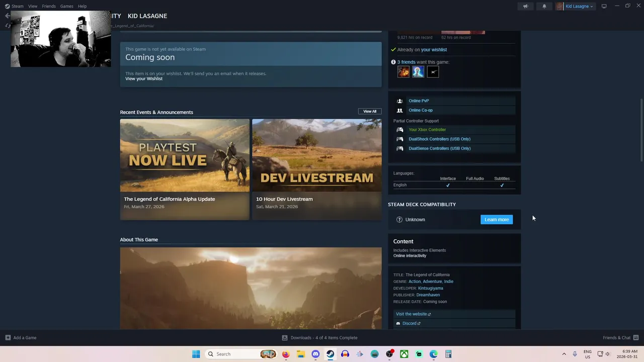
Task: Open the Dreamhaven publisher link
Action: click(x=428, y=295)
